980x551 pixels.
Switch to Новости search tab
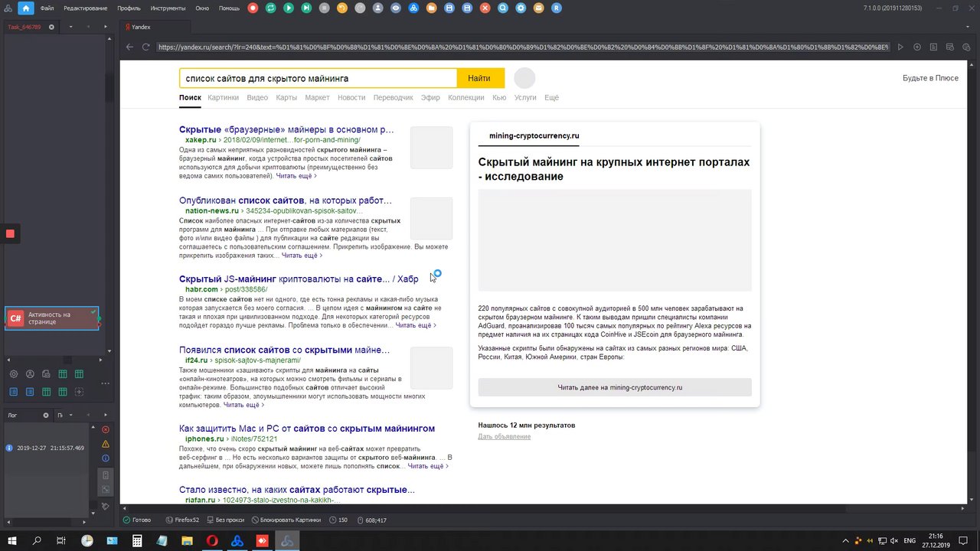(351, 97)
